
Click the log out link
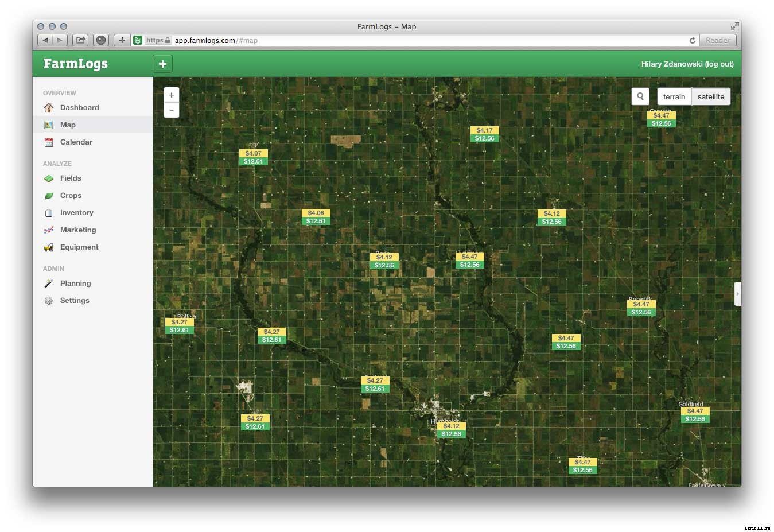[719, 64]
